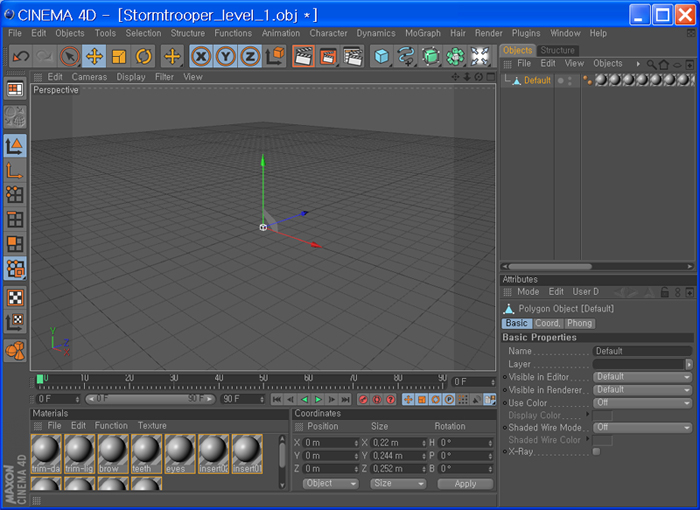Select the Live Selection tool
The width and height of the screenshot is (700, 510).
point(70,57)
